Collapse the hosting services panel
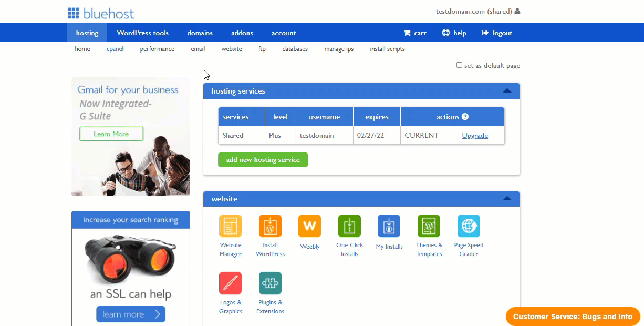The height and width of the screenshot is (326, 644). click(x=507, y=91)
